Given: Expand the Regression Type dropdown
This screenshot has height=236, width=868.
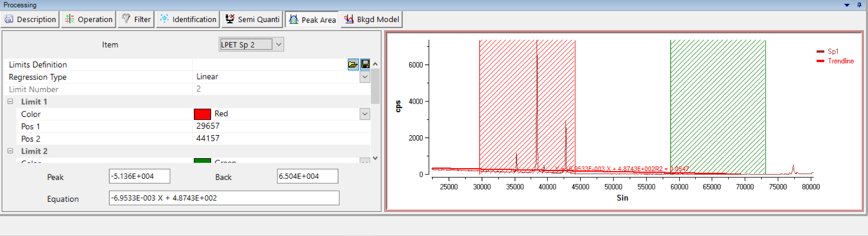Looking at the screenshot, I should pyautogui.click(x=365, y=77).
